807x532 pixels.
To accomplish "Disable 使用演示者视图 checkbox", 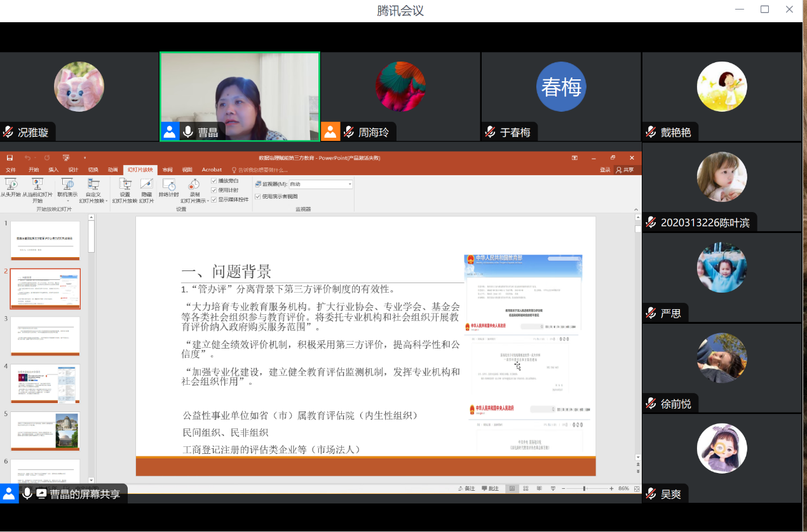I will point(258,197).
